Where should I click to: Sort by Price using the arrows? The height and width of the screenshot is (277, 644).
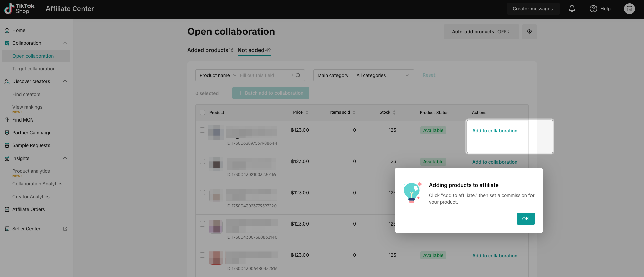coord(307,113)
